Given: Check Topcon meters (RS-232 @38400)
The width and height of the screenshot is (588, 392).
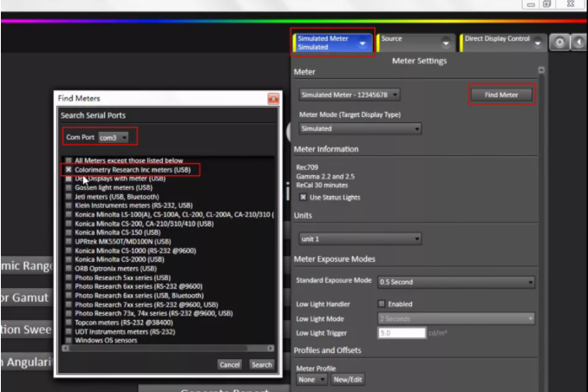Looking at the screenshot, I should click(69, 323).
